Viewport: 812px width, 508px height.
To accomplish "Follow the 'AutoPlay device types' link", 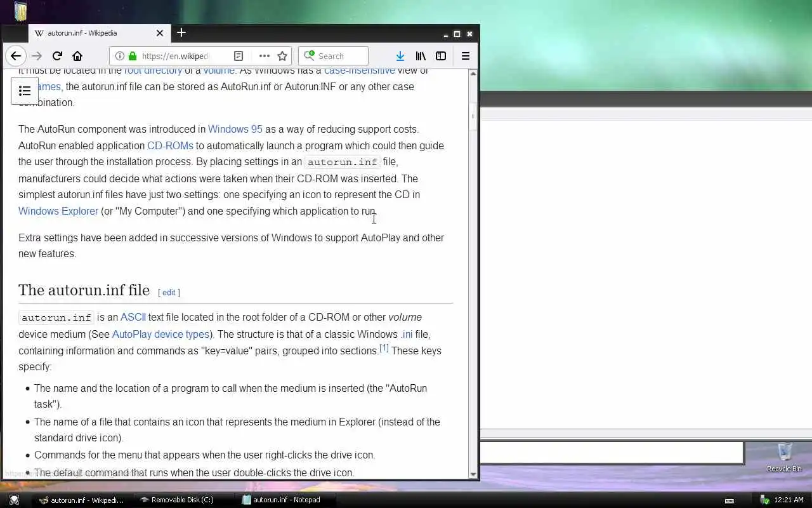I will click(x=160, y=335).
